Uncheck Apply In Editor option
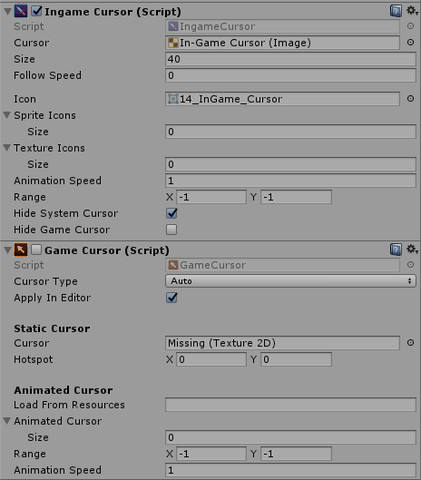421x480 pixels. [172, 297]
